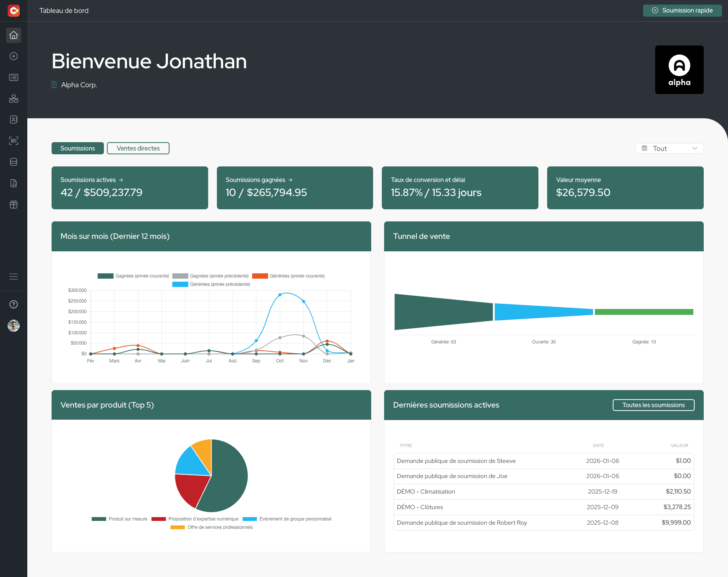Open the database stack sidebar icon

click(14, 162)
